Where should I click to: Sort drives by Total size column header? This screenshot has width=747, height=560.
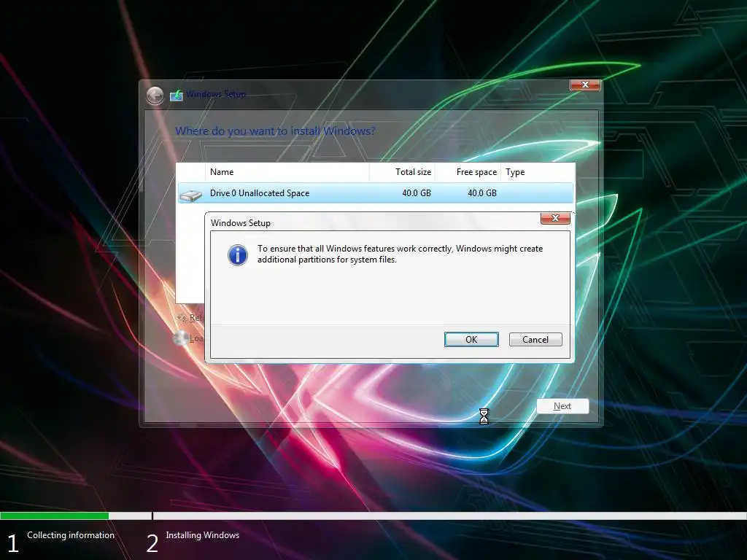coord(402,172)
